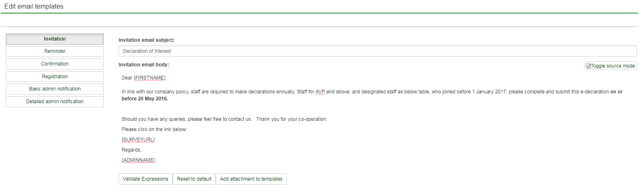Open the Reminder template tab
Viewport: 644px width, 188px height.
[55, 51]
